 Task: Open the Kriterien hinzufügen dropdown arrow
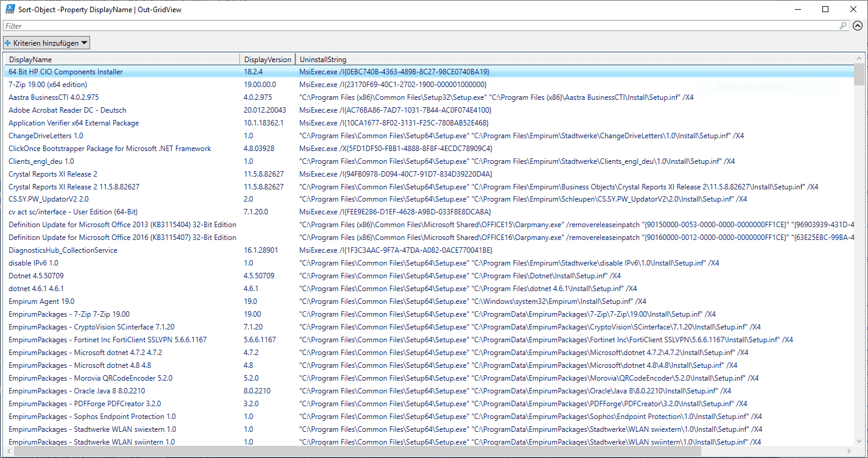pos(82,43)
